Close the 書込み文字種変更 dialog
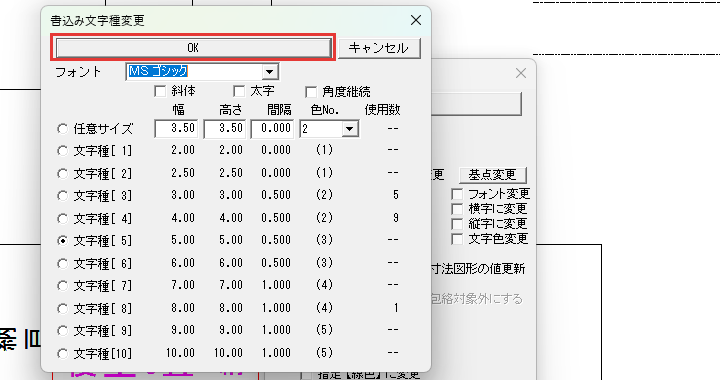This screenshot has width=720, height=380. pyautogui.click(x=416, y=20)
